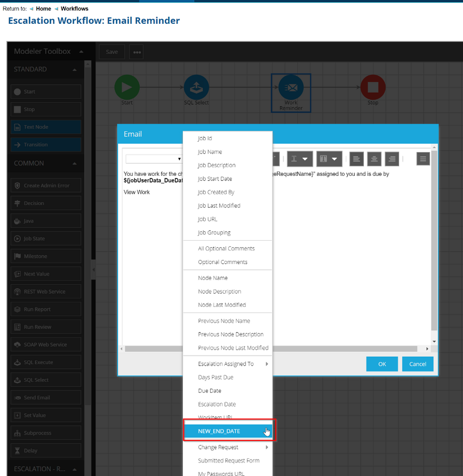The height and width of the screenshot is (476, 463).
Task: Open the editor's hamburger menu icon
Action: pos(423,159)
